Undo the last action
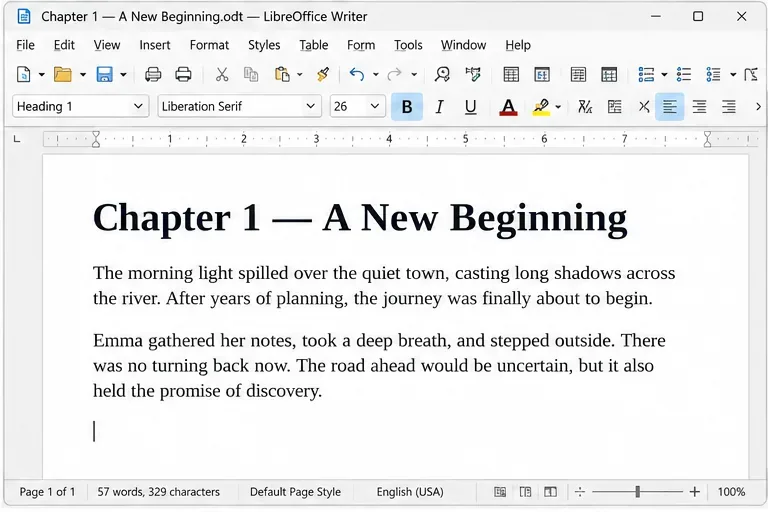 (357, 74)
